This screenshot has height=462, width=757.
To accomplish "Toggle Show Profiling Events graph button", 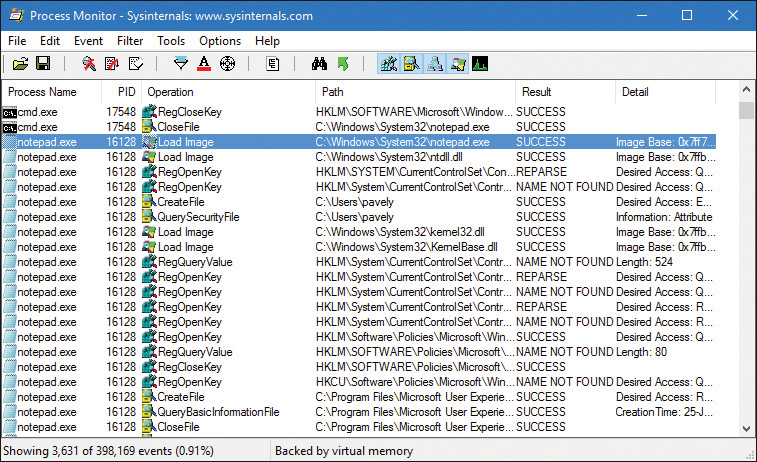I will click(481, 64).
